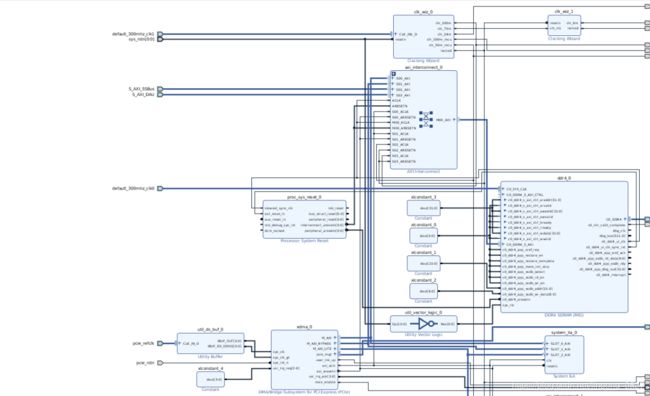650x396 pixels.
Task: Click the ARESETN pin on axi_interconnect_0
Action: (400, 106)
